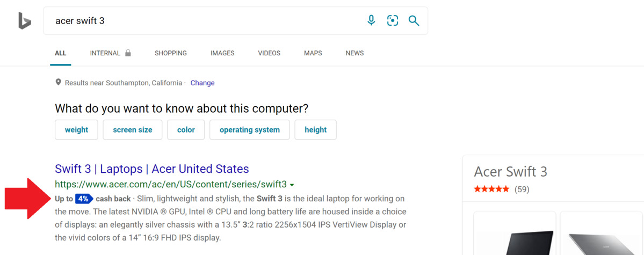
Task: Click the 'Up to' cash back text
Action: tap(64, 199)
